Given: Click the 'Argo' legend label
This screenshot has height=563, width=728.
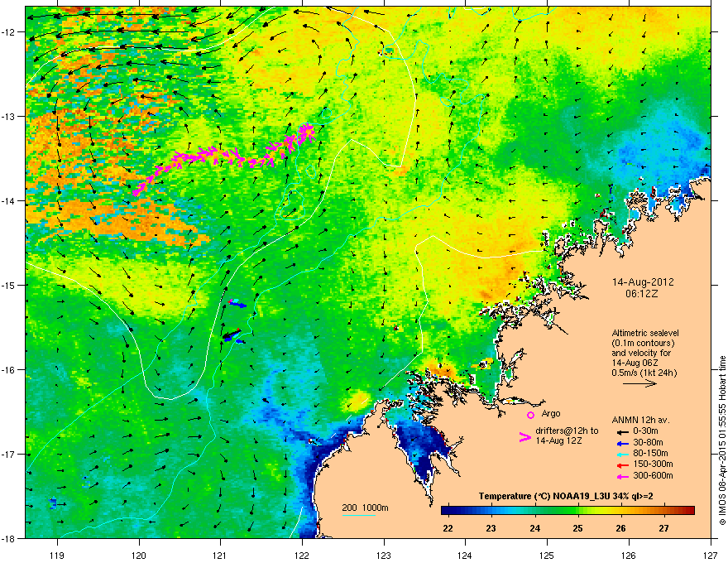Looking at the screenshot, I should point(551,413).
